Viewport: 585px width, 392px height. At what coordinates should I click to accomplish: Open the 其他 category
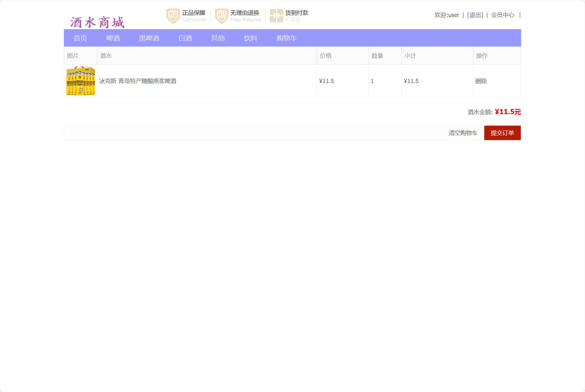218,38
